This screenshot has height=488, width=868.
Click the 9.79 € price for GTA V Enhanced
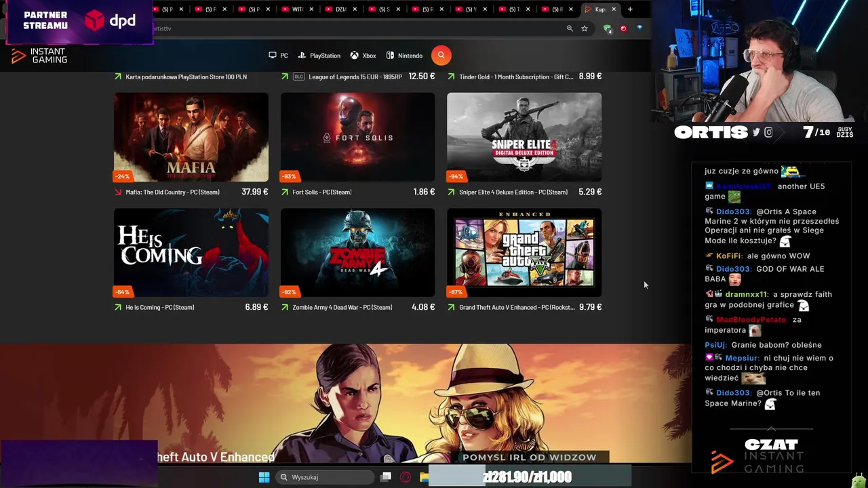click(590, 307)
